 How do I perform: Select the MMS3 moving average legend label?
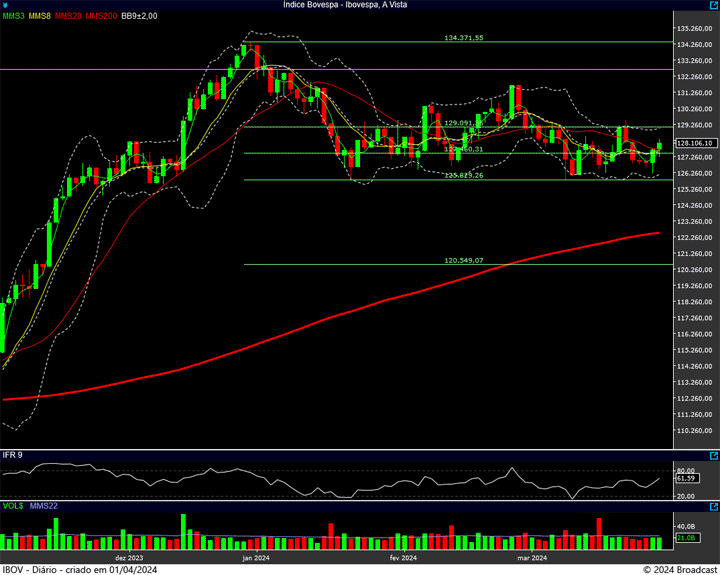(x=14, y=17)
